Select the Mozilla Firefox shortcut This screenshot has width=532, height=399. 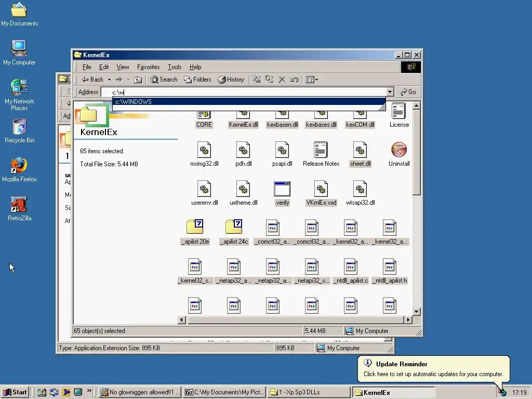point(19,170)
